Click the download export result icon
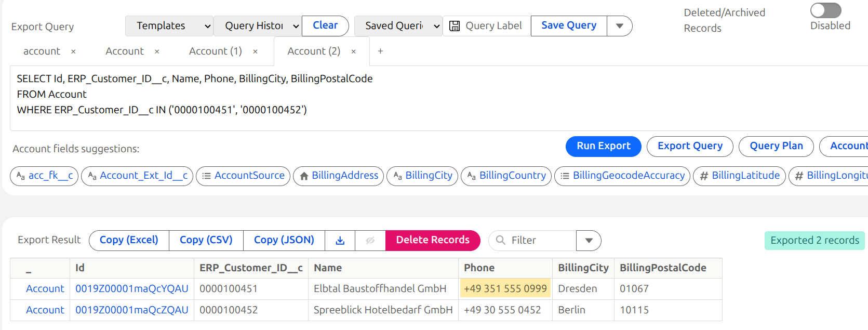 340,240
